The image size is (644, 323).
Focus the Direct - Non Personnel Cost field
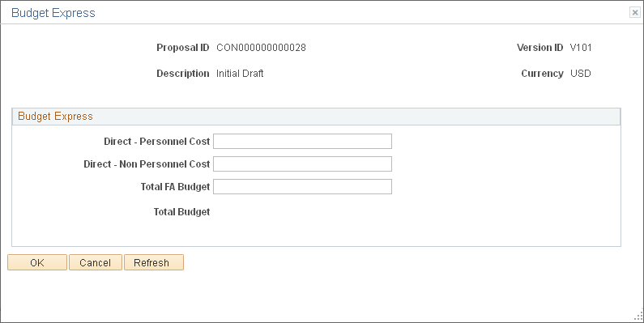[x=302, y=164]
